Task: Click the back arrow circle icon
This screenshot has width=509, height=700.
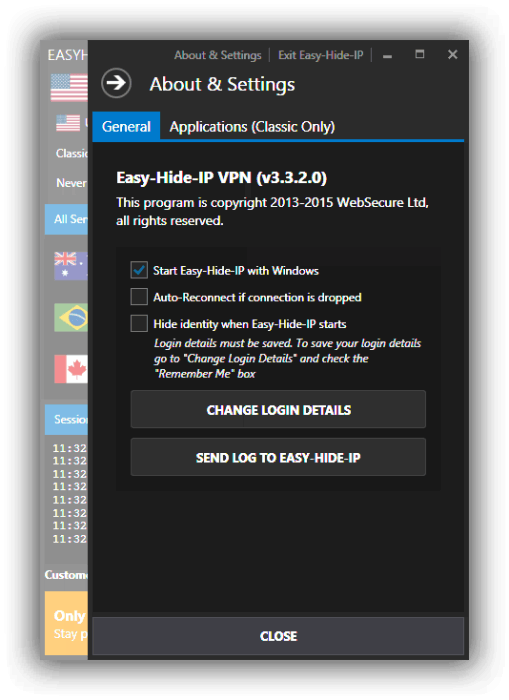Action: 116,83
